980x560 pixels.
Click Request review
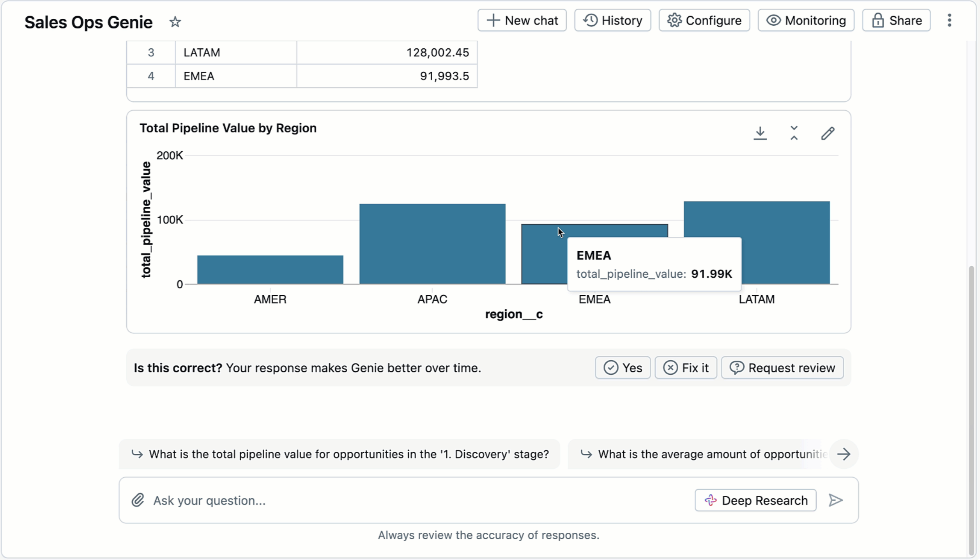pos(782,367)
